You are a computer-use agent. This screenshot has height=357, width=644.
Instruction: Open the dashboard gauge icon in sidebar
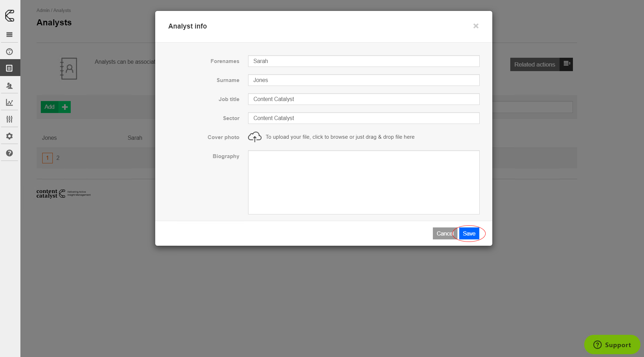(10, 52)
